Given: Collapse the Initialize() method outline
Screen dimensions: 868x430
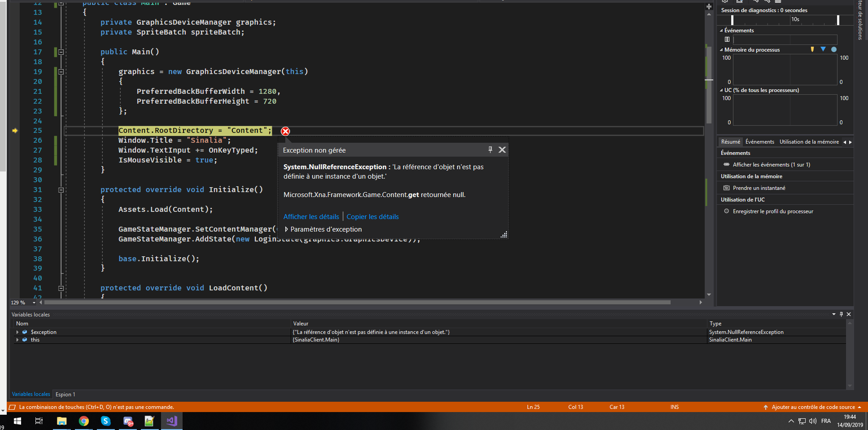Looking at the screenshot, I should pos(61,190).
